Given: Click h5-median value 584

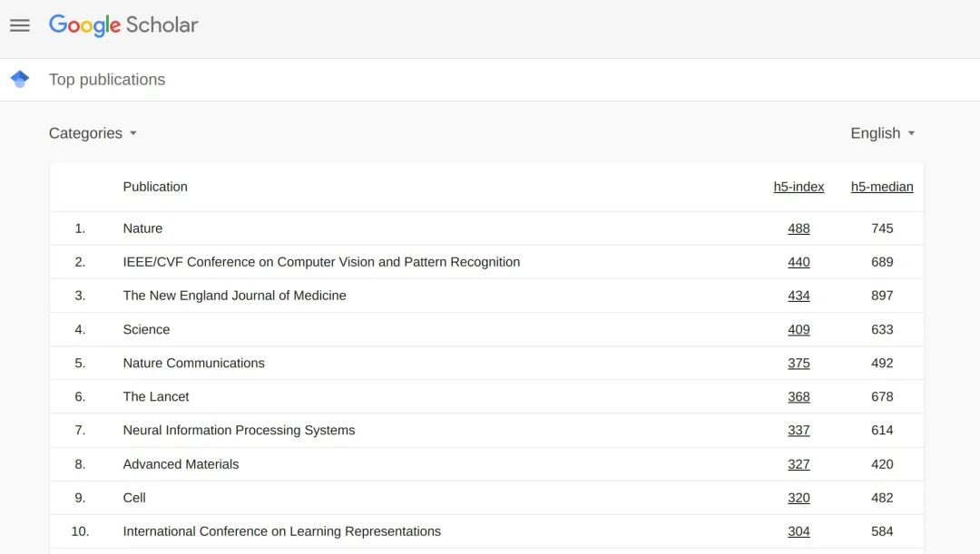Looking at the screenshot, I should [x=882, y=531].
